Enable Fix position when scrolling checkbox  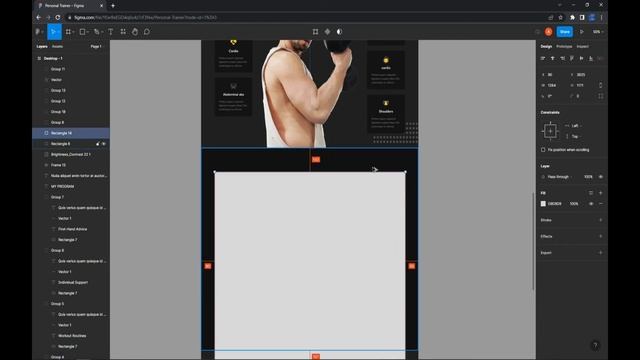point(543,150)
